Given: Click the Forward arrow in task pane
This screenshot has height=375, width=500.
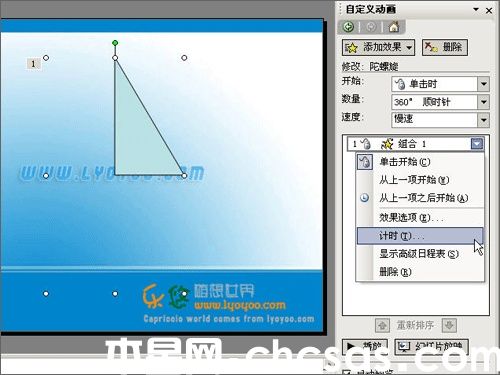Looking at the screenshot, I should (371, 27).
